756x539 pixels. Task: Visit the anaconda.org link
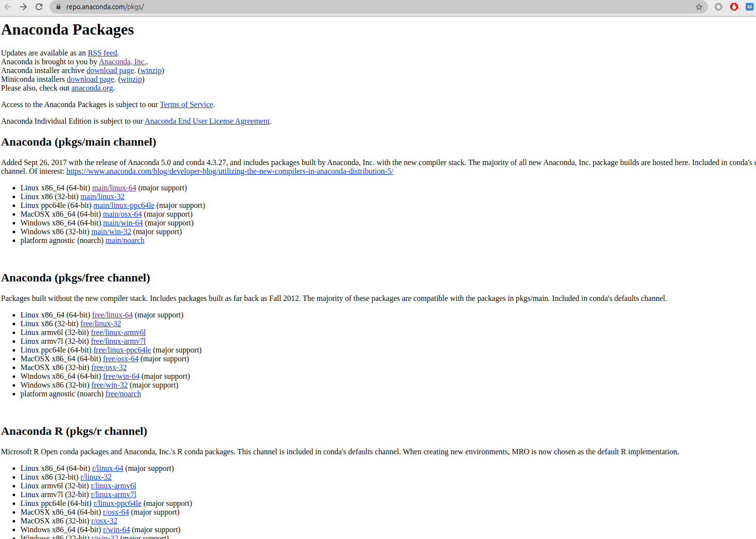click(x=92, y=88)
